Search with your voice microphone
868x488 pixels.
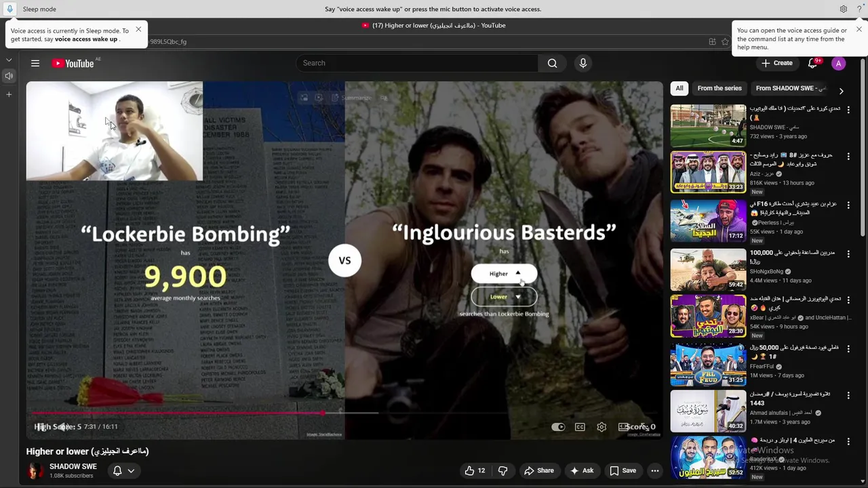coord(583,63)
